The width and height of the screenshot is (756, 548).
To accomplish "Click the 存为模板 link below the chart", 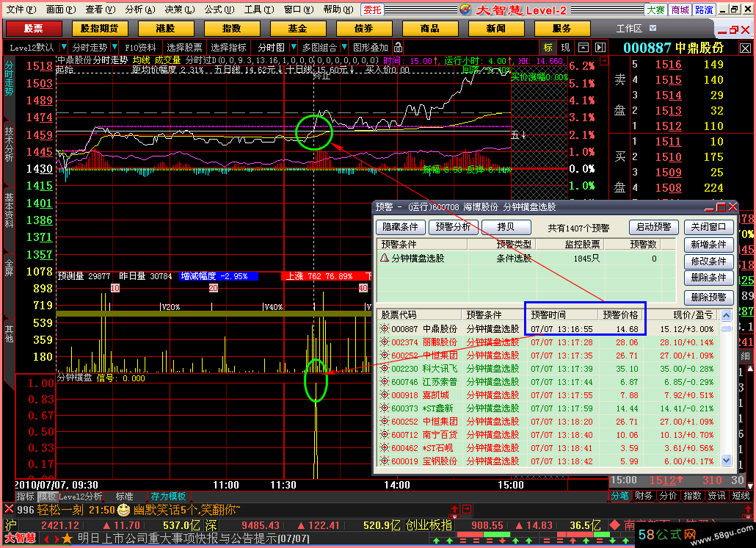I will point(168,497).
